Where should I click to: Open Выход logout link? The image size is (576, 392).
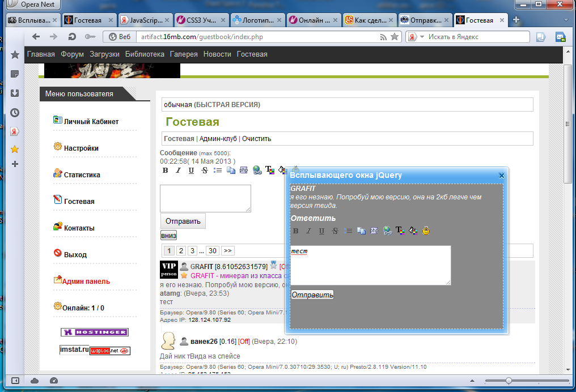[75, 255]
